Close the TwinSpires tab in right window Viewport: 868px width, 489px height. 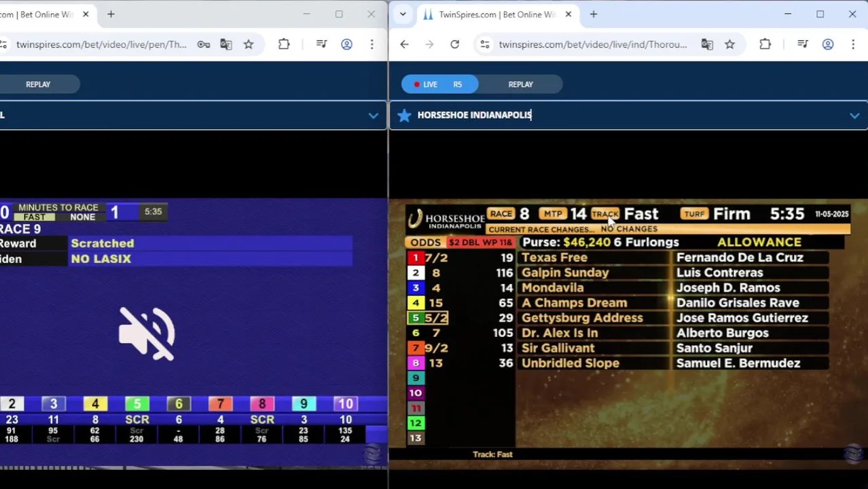(568, 14)
